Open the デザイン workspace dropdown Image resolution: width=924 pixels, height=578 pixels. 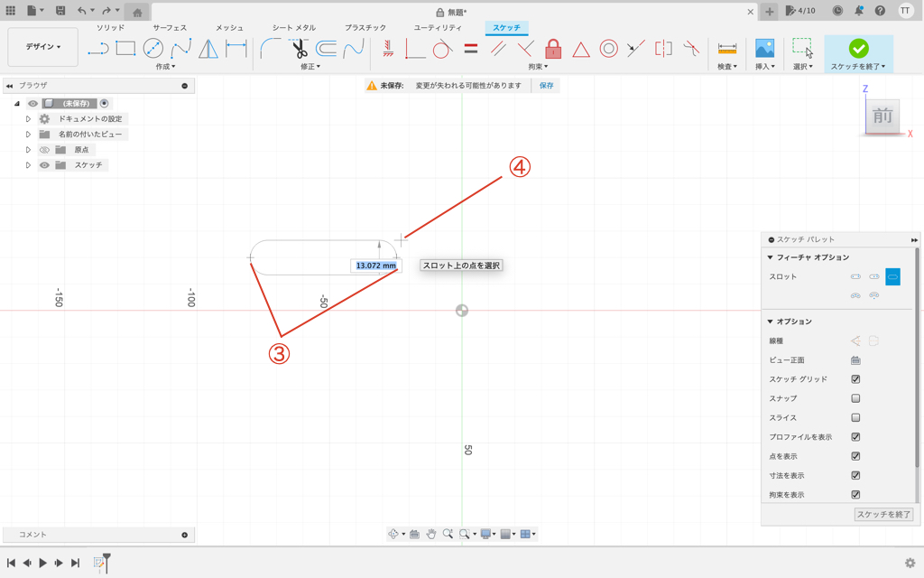[43, 47]
